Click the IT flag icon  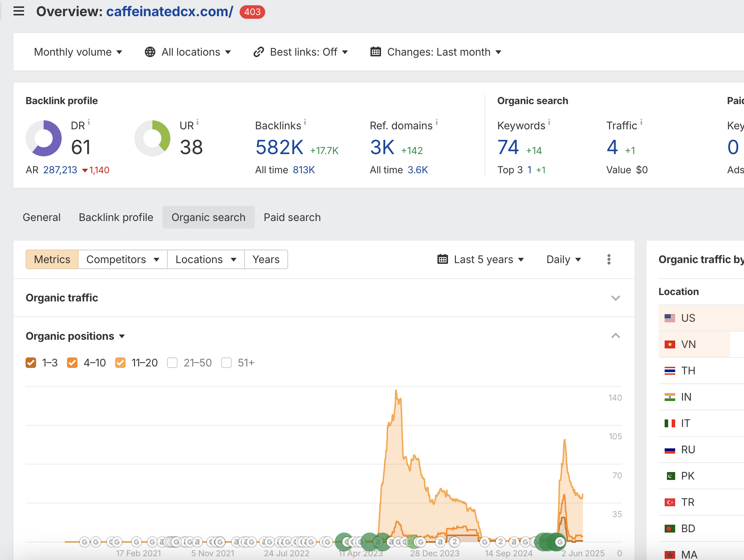pyautogui.click(x=670, y=423)
